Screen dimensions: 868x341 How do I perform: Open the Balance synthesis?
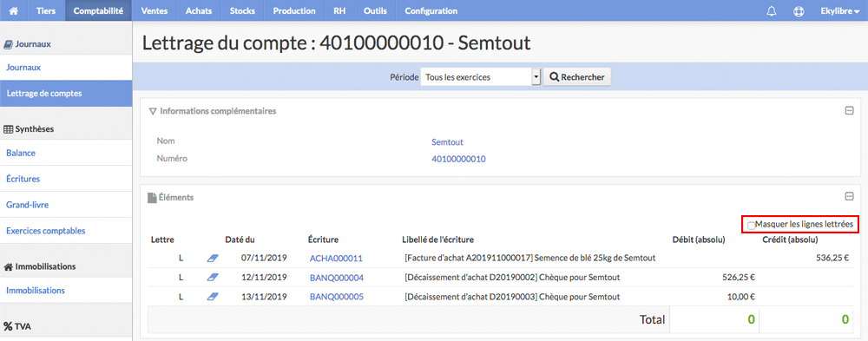66,153
